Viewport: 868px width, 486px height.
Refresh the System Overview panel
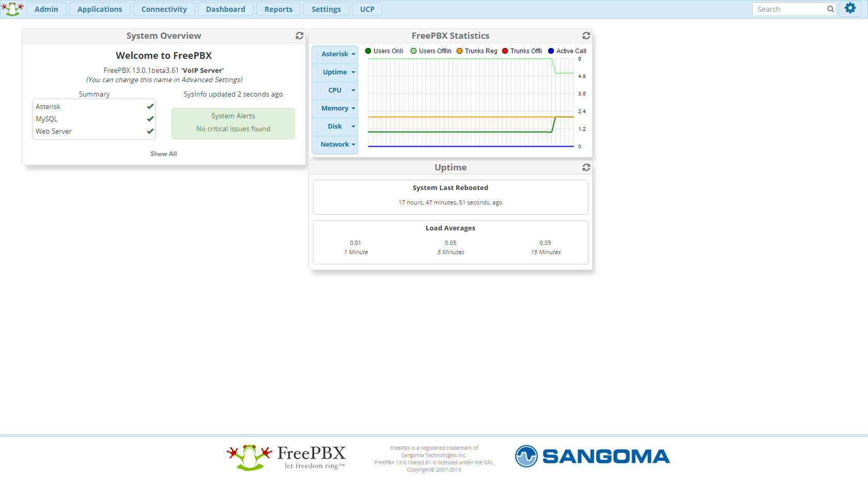[299, 36]
